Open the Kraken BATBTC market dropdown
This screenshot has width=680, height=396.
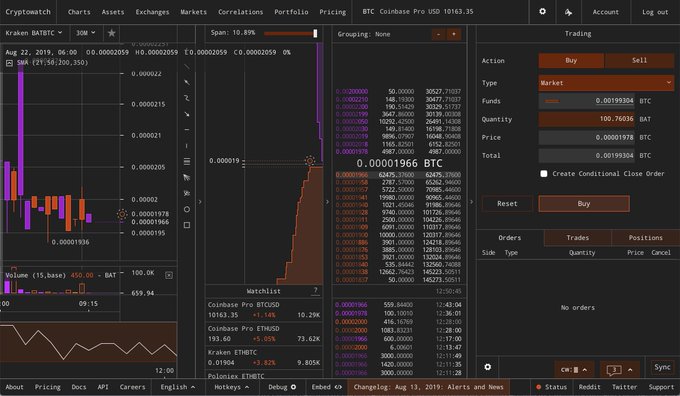click(x=34, y=33)
